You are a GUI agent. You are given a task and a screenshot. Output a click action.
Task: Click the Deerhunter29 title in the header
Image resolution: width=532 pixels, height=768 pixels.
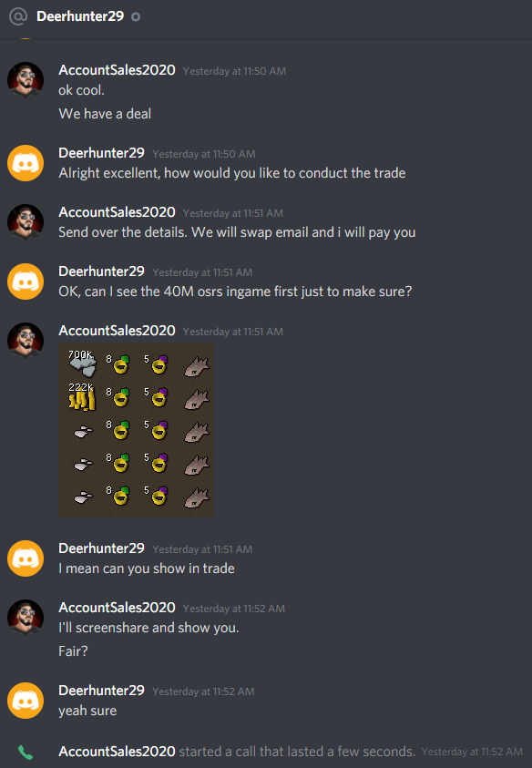pos(80,16)
